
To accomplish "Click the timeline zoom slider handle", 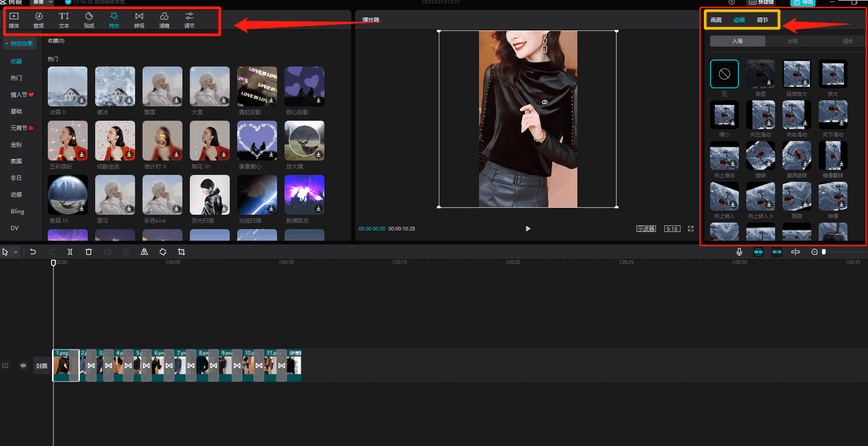I will click(x=824, y=252).
